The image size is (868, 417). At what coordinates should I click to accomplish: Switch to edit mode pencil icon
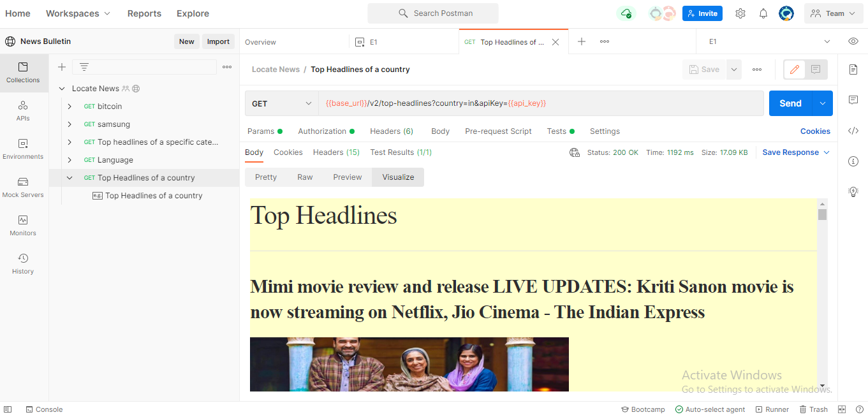pyautogui.click(x=794, y=69)
